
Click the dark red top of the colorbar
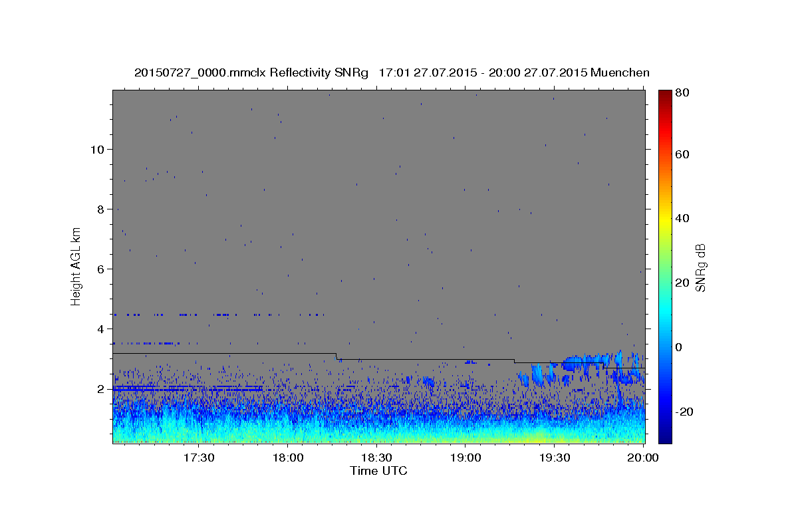(665, 96)
